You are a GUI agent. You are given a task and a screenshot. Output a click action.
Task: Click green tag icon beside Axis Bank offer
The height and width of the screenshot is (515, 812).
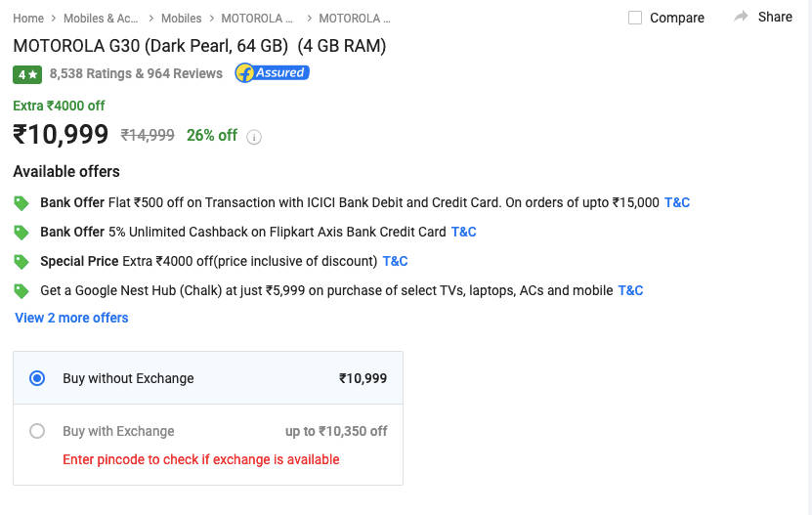pyautogui.click(x=21, y=233)
